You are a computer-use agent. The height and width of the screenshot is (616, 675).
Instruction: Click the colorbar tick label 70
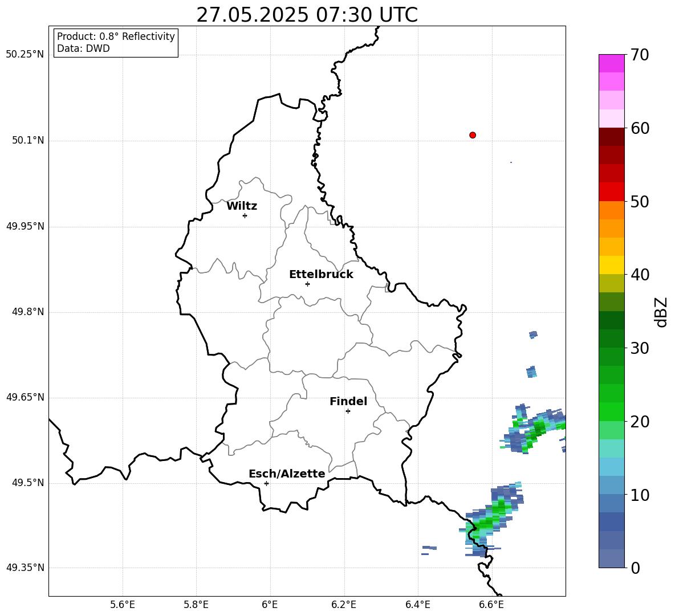640,55
